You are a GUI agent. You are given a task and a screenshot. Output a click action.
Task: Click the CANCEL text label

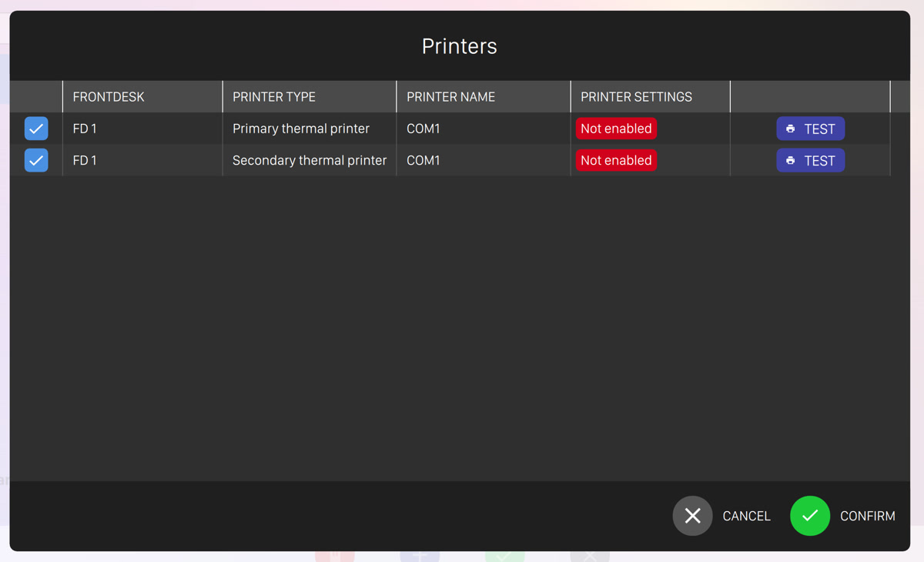click(746, 516)
